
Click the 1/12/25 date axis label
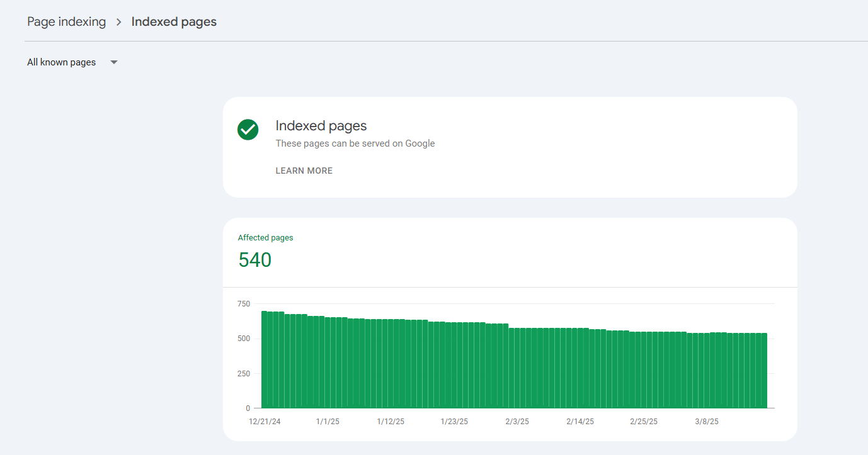pyautogui.click(x=391, y=422)
